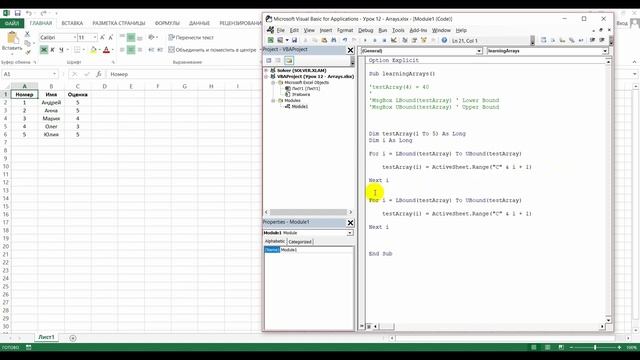
Task: Click the Paste (Вставить) clipboard icon in Excel
Action: 12,38
